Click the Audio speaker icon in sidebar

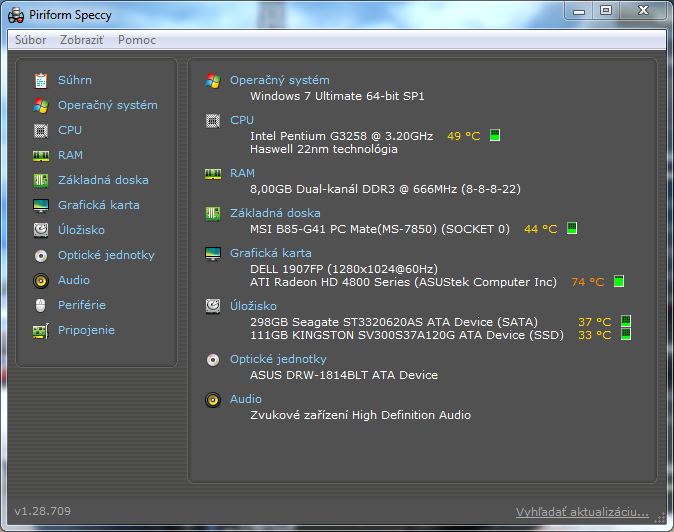pyautogui.click(x=41, y=280)
